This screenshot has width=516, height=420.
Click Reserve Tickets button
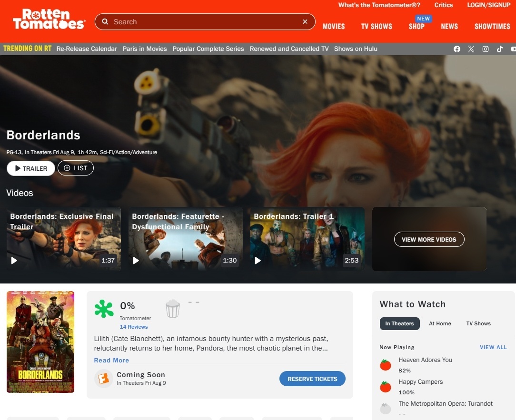pyautogui.click(x=312, y=379)
